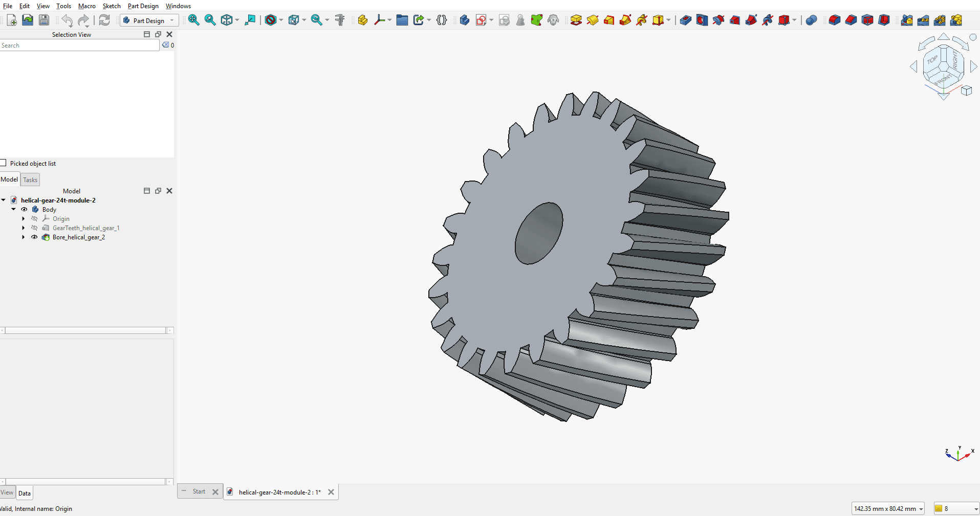The width and height of the screenshot is (980, 516).
Task: Click the Text document braces icon
Action: pyautogui.click(x=442, y=20)
